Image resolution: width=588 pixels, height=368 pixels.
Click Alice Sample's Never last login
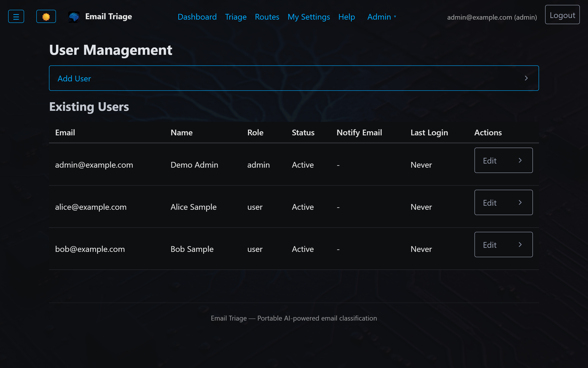(x=421, y=207)
